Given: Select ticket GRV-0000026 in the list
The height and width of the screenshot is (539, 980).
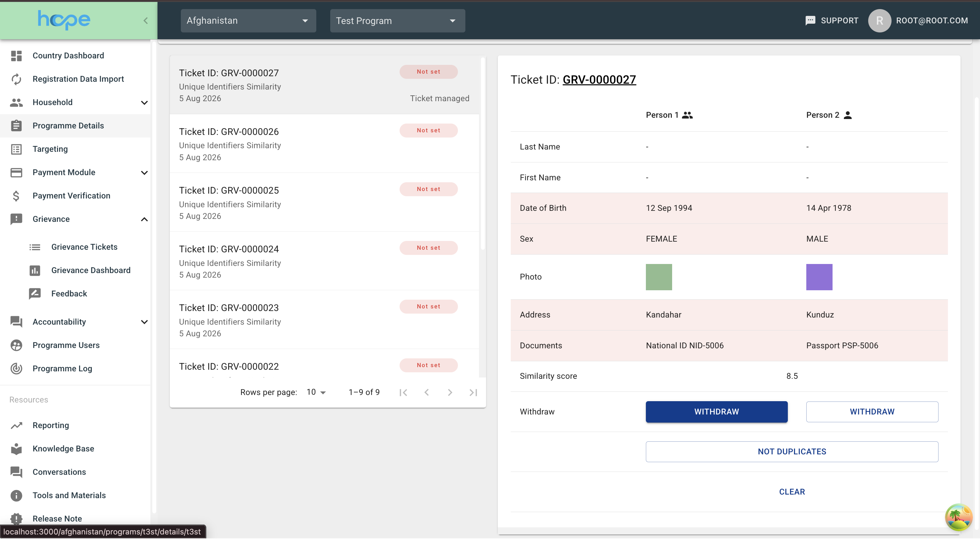Looking at the screenshot, I should (x=324, y=144).
